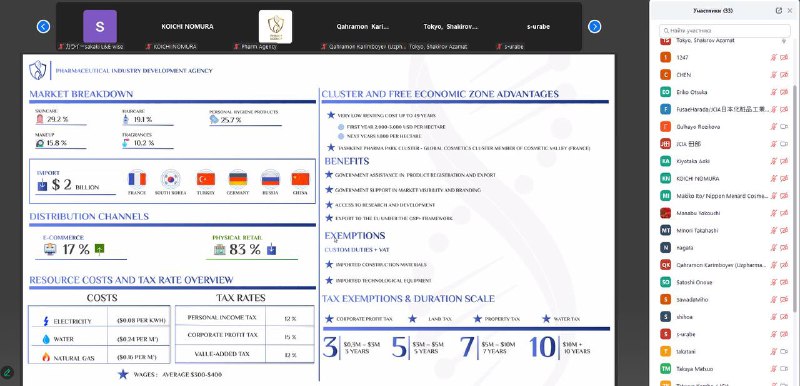800x386 pixels.
Task: Click Eriko Otsuka's camera-off icon
Action: [785, 92]
